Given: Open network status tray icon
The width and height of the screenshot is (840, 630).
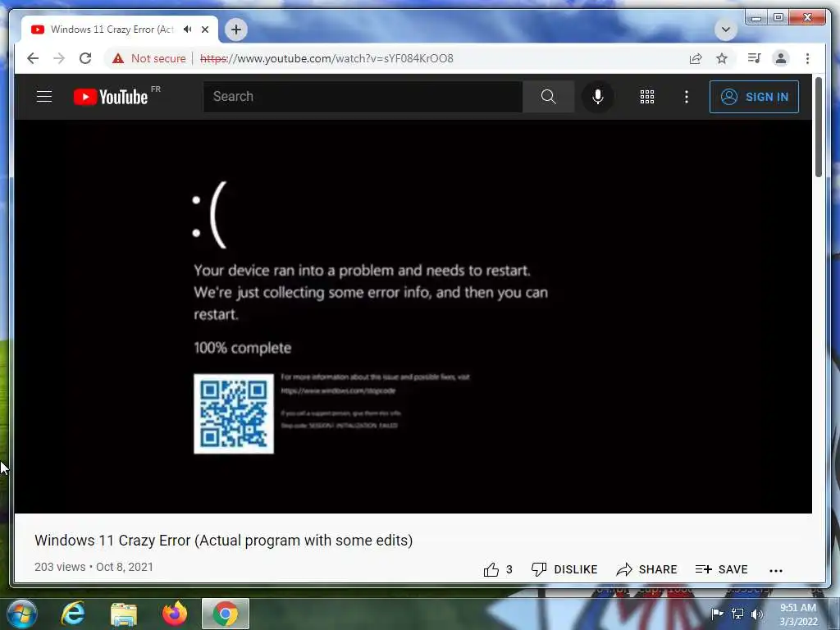Looking at the screenshot, I should [x=737, y=614].
